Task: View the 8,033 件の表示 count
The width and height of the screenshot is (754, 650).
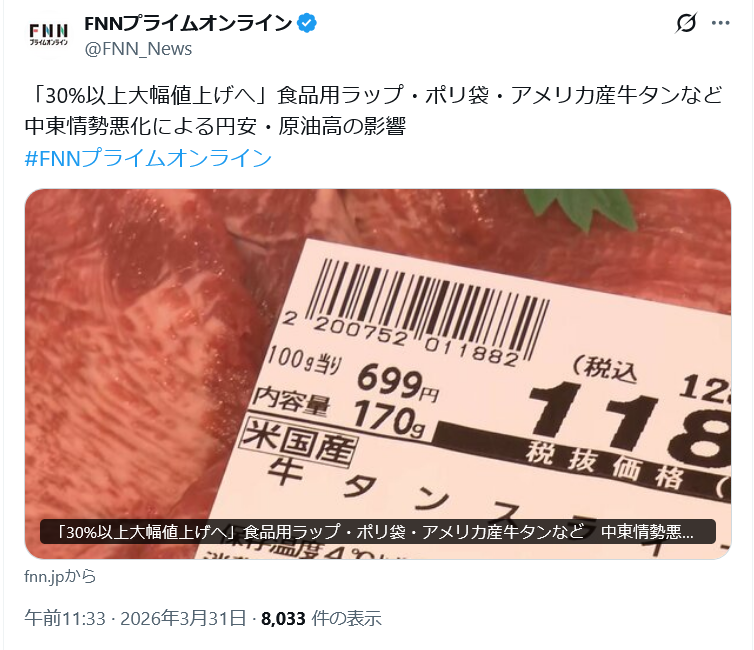Action: click(321, 618)
